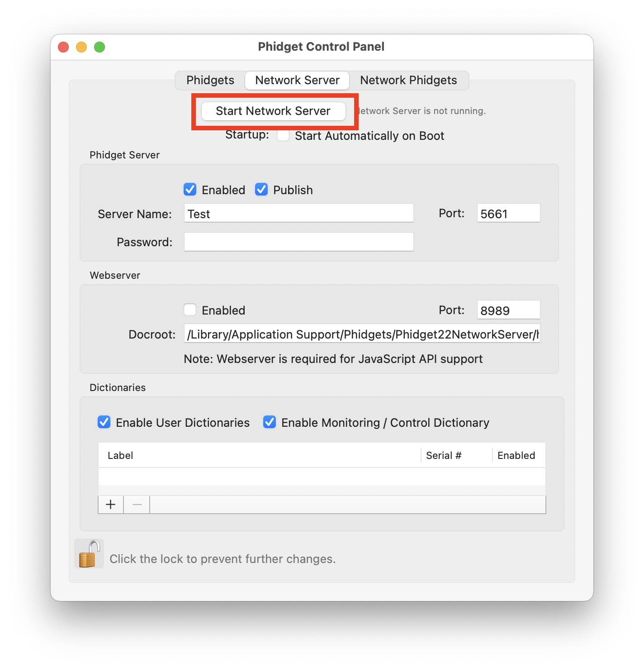Click the Webserver JavaScript API note
Screen dimensions: 644x668
coord(333,359)
